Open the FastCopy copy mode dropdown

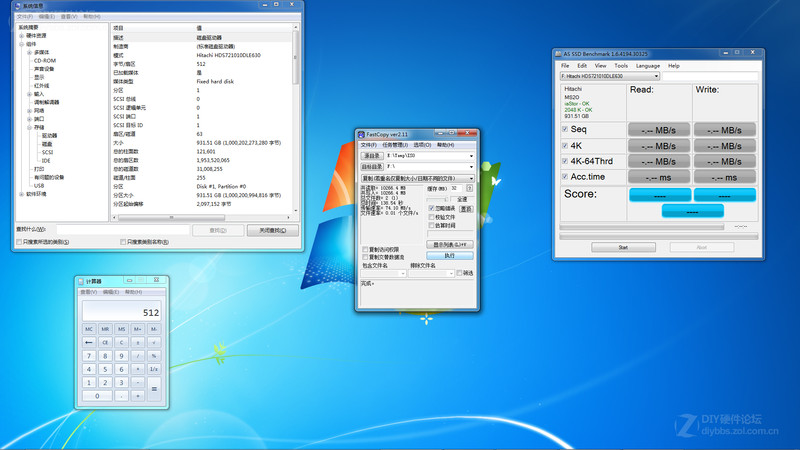(x=417, y=178)
